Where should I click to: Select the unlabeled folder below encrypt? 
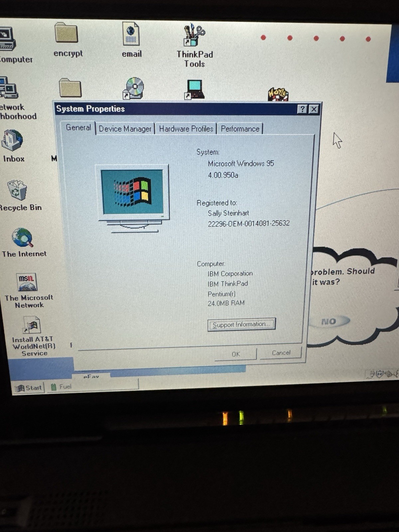click(x=70, y=88)
